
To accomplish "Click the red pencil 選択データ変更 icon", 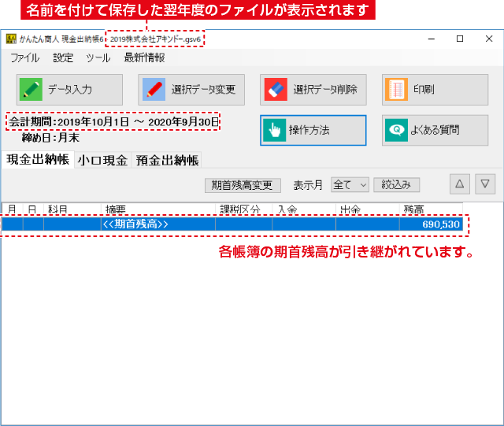I will (154, 90).
